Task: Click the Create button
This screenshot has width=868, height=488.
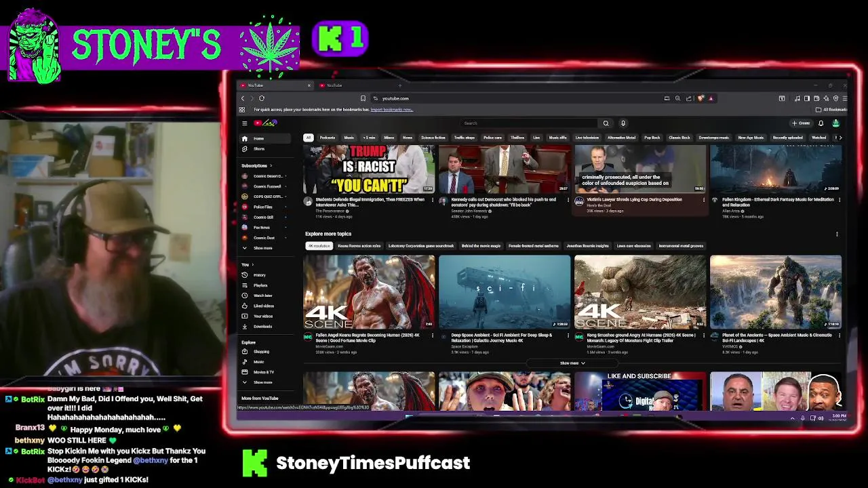Action: (801, 123)
